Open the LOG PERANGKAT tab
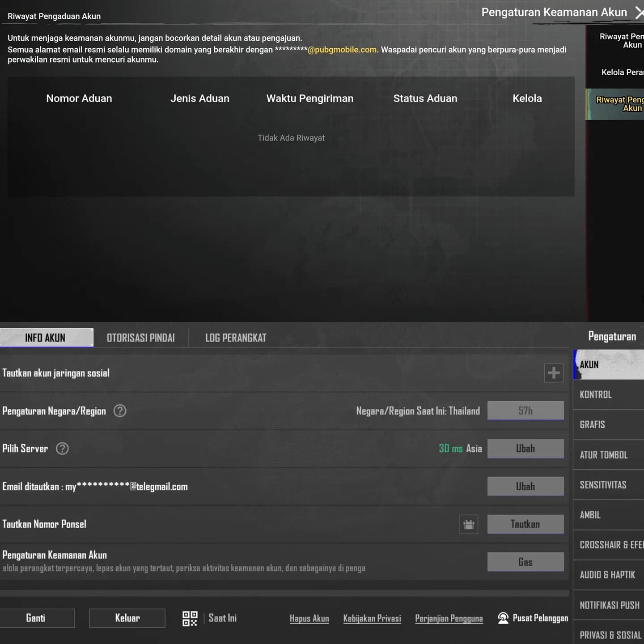This screenshot has width=644, height=644. pyautogui.click(x=236, y=338)
